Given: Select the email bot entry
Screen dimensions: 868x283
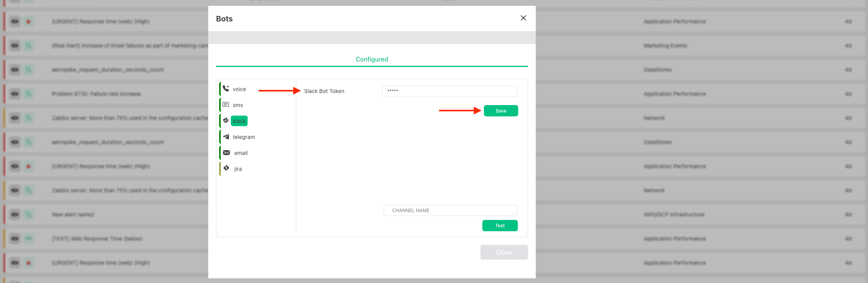Looking at the screenshot, I should 241,153.
